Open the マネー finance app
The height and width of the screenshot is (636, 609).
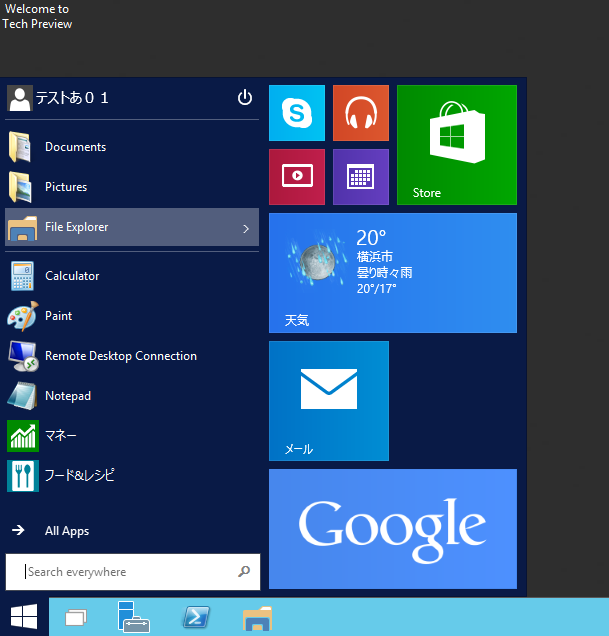tap(132, 436)
